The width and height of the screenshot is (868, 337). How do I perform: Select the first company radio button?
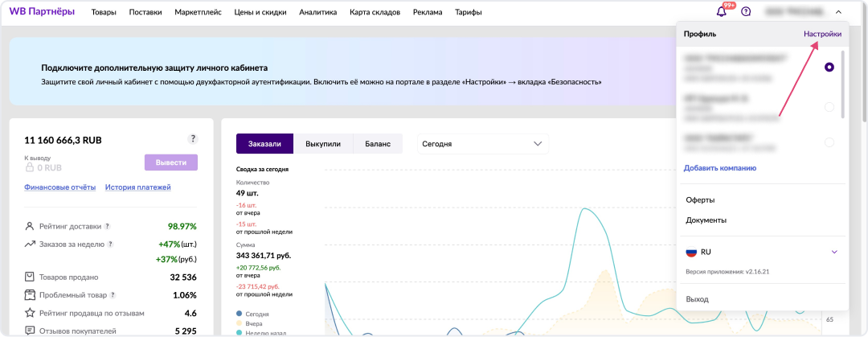tap(829, 68)
